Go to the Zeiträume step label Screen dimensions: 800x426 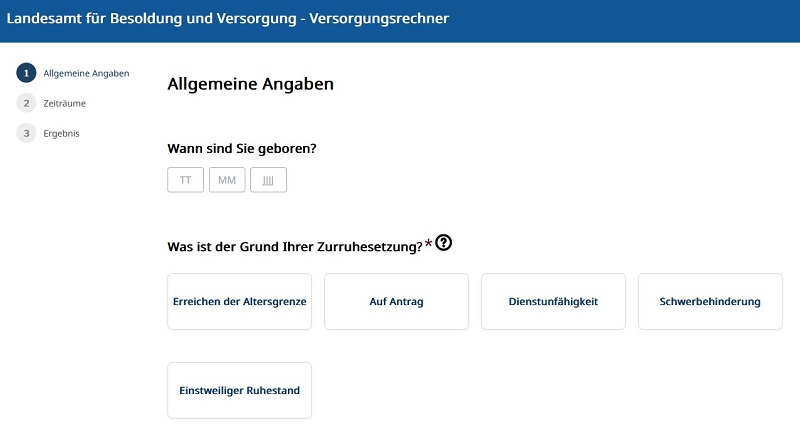coord(64,104)
